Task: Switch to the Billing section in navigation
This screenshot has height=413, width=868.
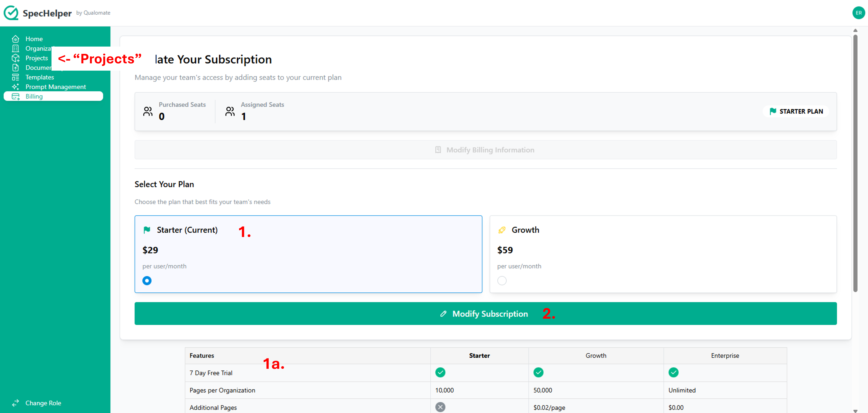Action: [x=34, y=96]
